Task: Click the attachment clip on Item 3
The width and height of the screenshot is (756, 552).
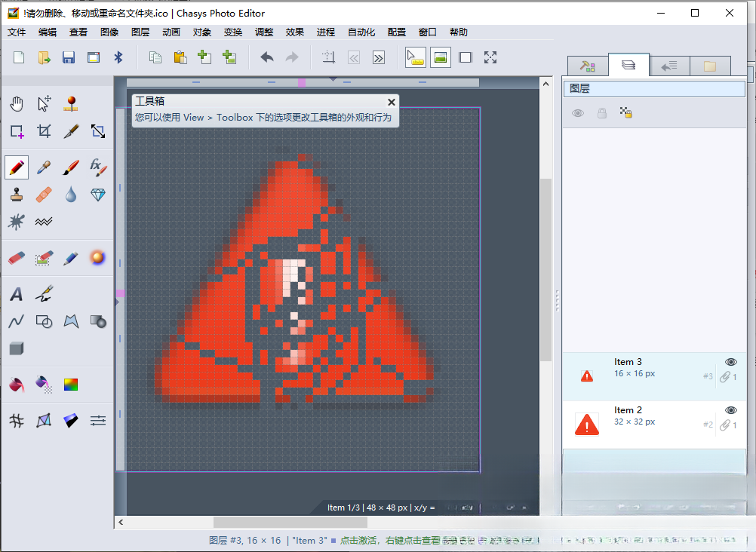Action: tap(725, 377)
